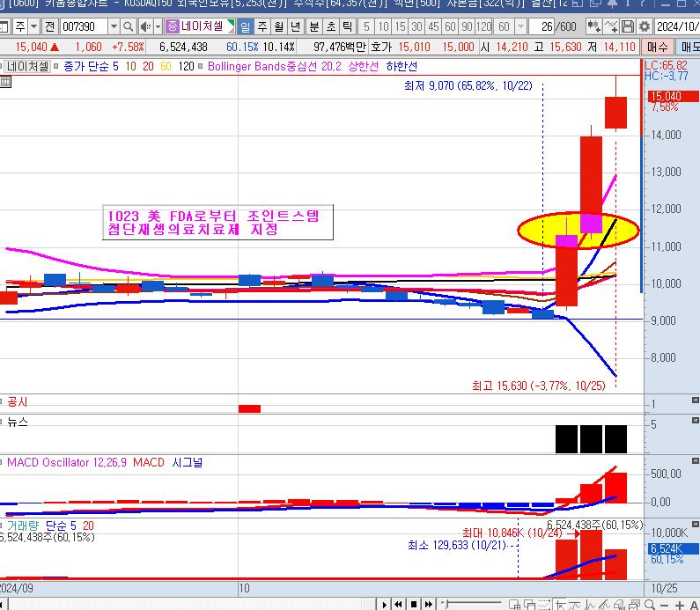700x610 pixels.
Task: Select the 일 daily period tab
Action: [246, 26]
